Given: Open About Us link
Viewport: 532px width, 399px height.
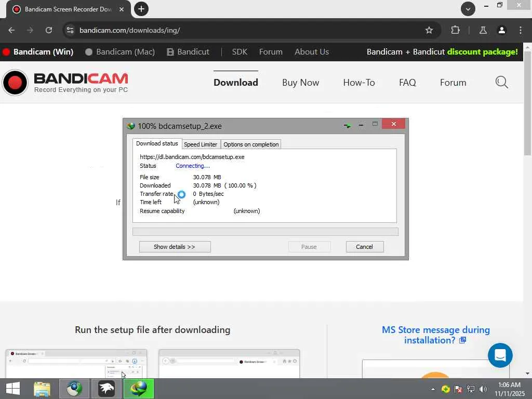Looking at the screenshot, I should click(312, 52).
